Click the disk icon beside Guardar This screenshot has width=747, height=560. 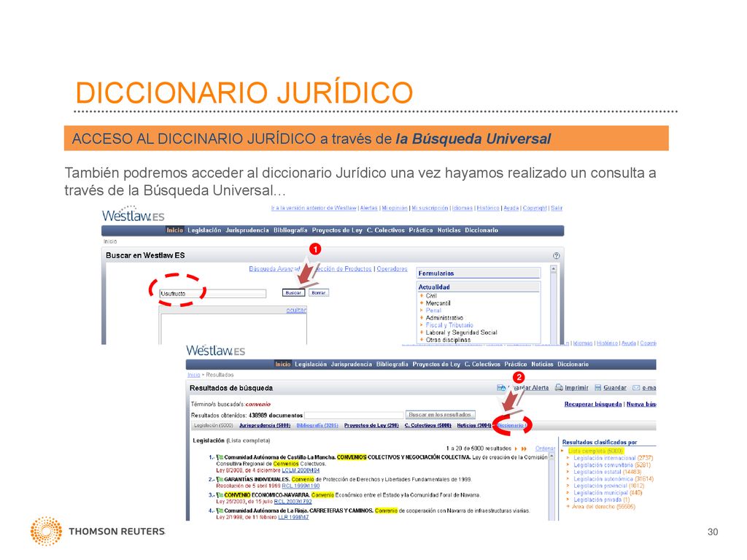click(598, 388)
